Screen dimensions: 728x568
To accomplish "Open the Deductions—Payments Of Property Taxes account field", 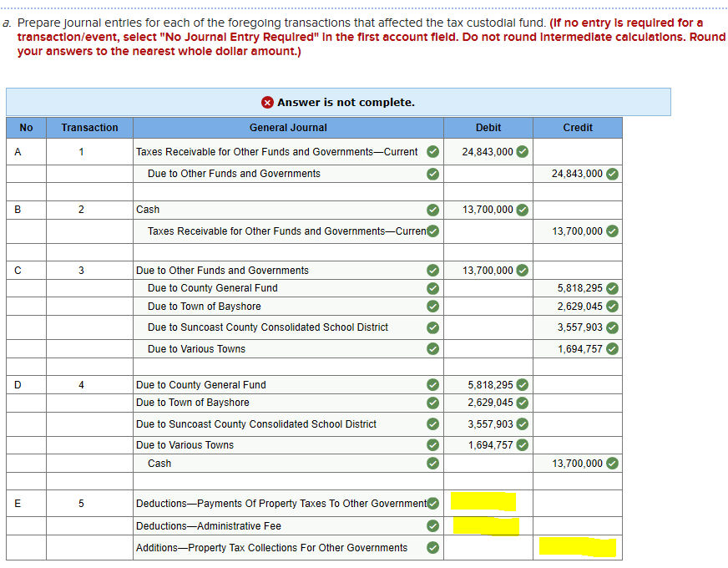I will [288, 504].
